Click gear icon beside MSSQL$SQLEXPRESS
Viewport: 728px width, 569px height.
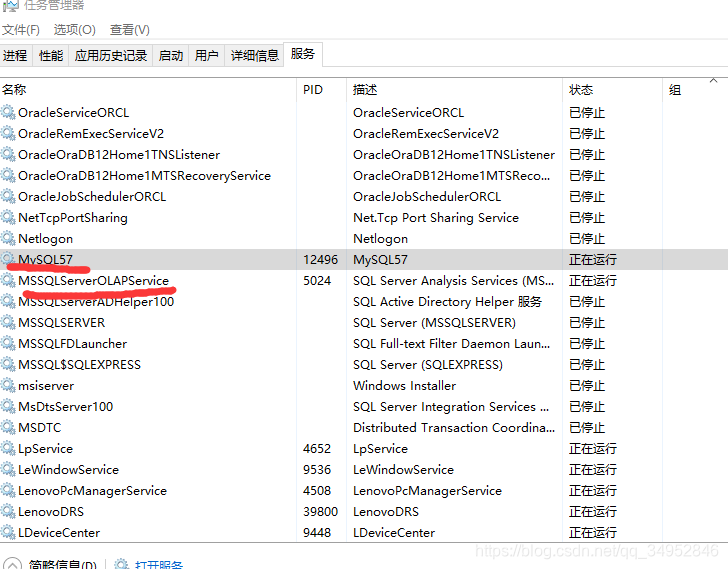(8, 364)
